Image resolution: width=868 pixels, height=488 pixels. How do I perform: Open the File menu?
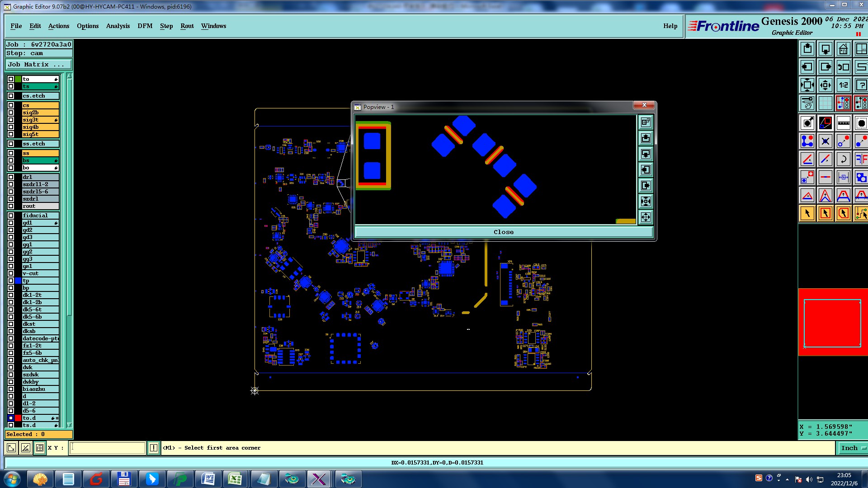pos(16,26)
